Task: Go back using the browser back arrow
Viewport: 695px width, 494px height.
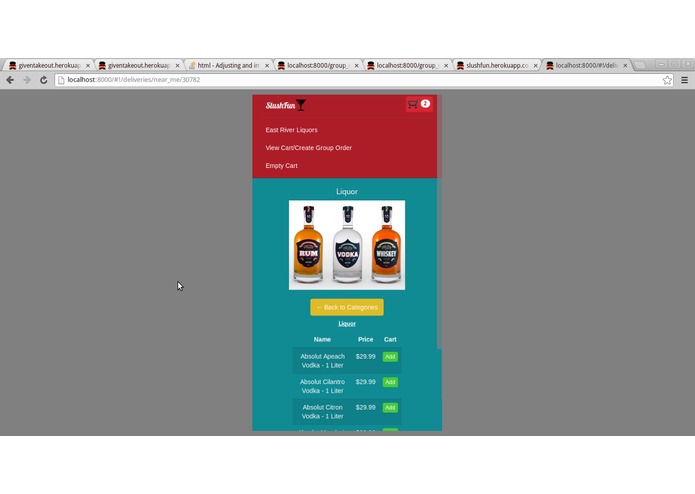Action: (x=10, y=80)
